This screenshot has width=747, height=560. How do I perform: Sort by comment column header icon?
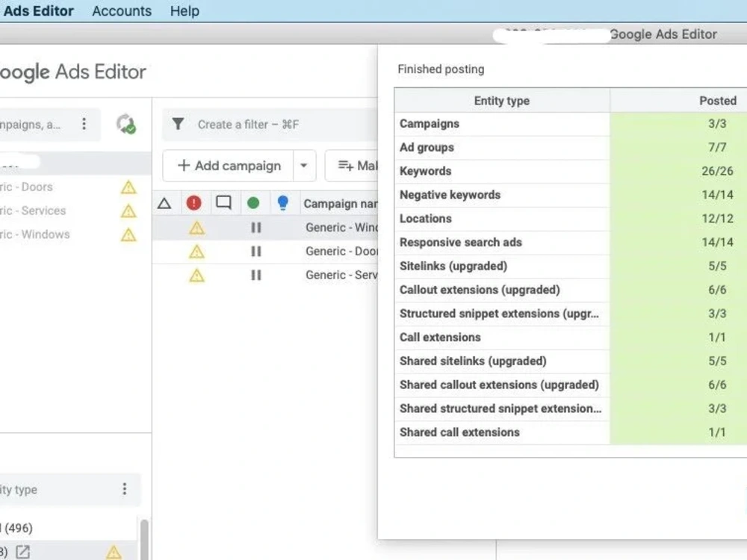223,203
